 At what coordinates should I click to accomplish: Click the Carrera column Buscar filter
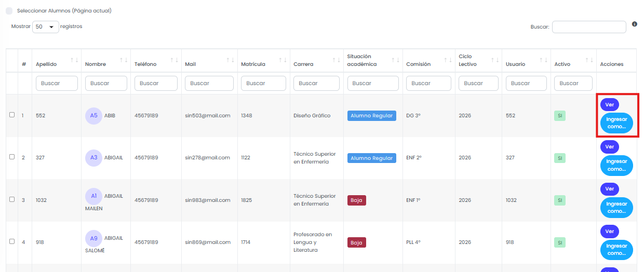click(317, 83)
